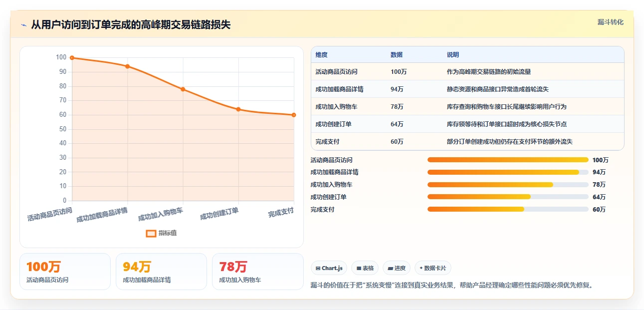
Task: Click the 活动商品页访问 progress bar
Action: click(508, 160)
